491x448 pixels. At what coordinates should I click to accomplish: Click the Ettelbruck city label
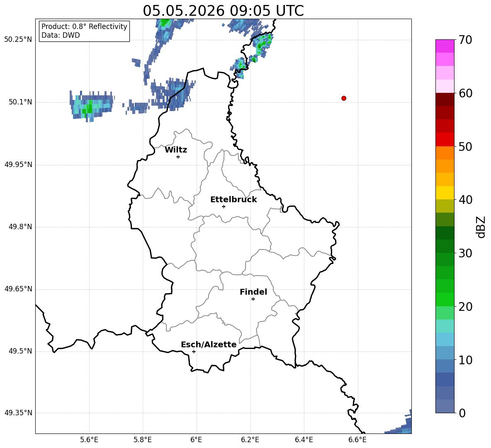click(233, 200)
